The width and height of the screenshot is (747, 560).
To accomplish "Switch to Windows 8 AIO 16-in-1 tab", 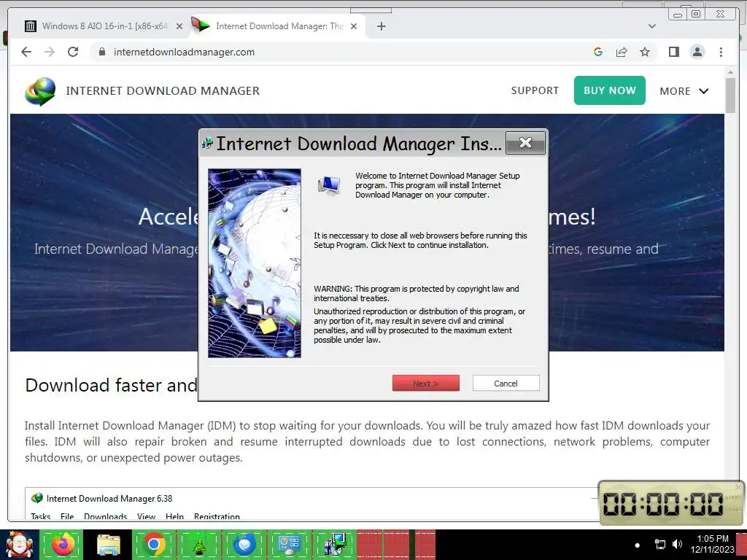I will pyautogui.click(x=104, y=26).
